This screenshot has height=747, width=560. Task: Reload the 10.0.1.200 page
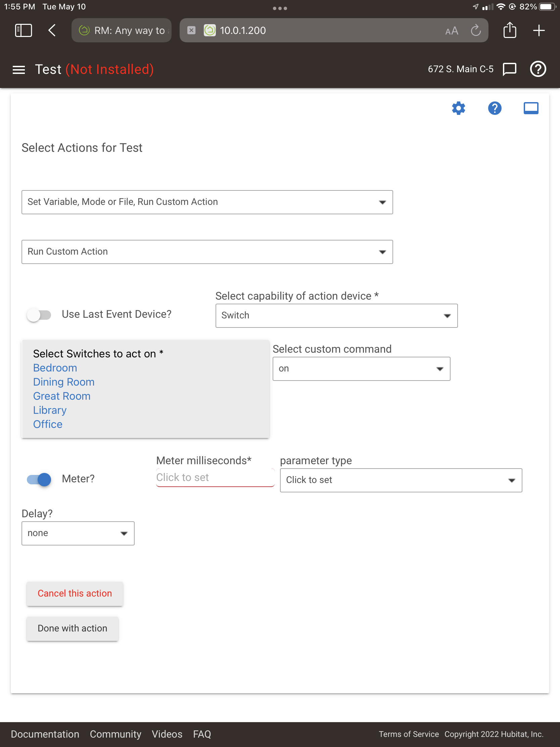pos(476,30)
